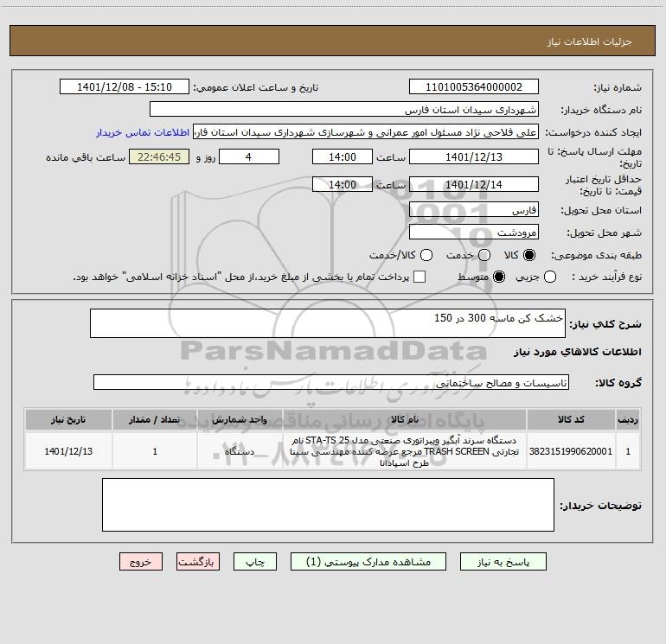Click the کد کالا column header

click(571, 419)
